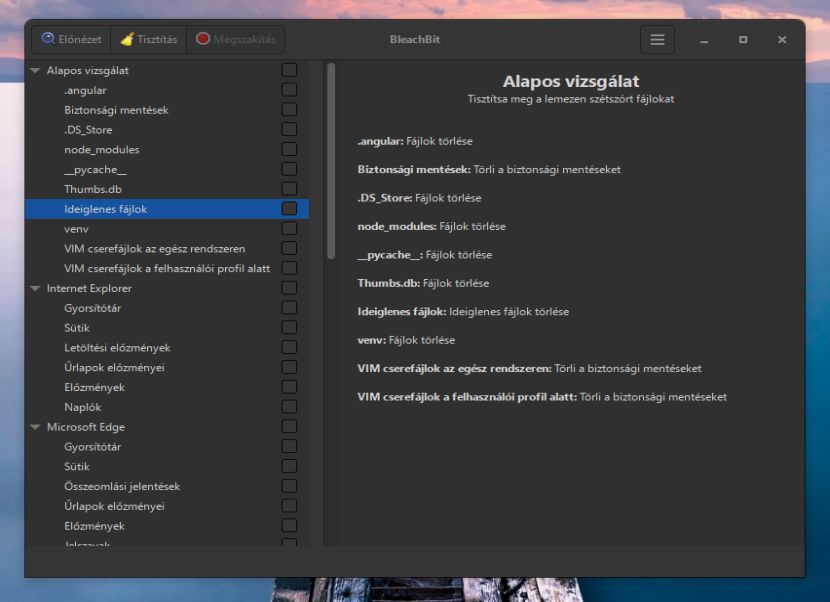
Task: Maximize the BleachBit window
Action: click(743, 40)
